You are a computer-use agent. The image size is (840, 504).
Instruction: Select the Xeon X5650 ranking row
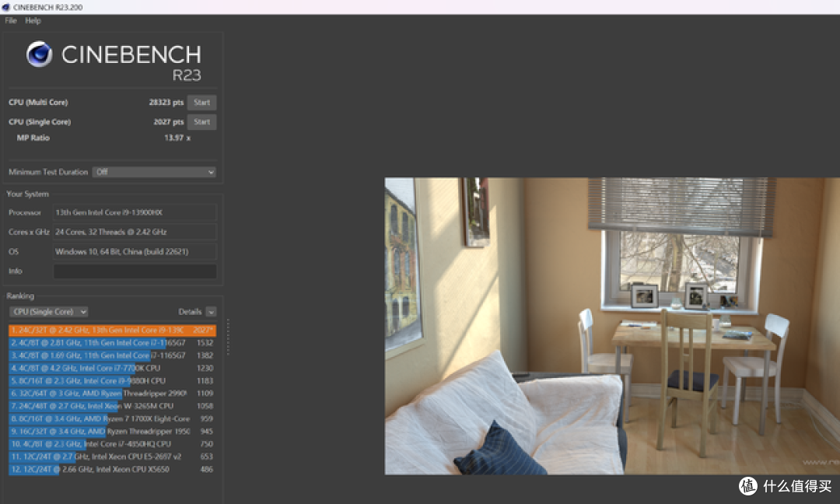point(112,470)
